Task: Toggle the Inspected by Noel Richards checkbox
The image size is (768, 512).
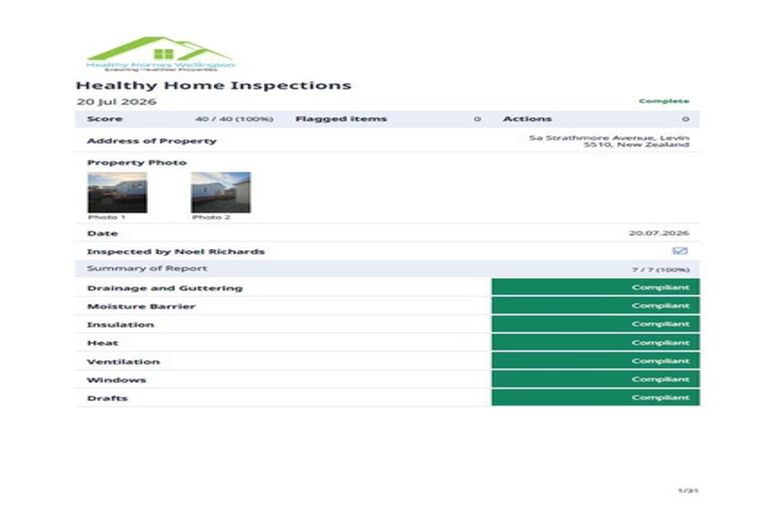Action: (680, 251)
